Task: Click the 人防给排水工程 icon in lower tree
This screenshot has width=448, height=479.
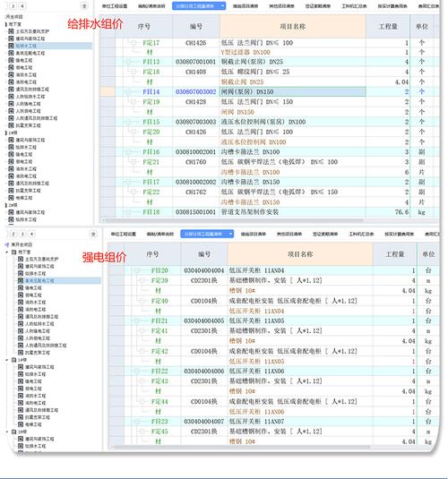Action: [x=21, y=323]
